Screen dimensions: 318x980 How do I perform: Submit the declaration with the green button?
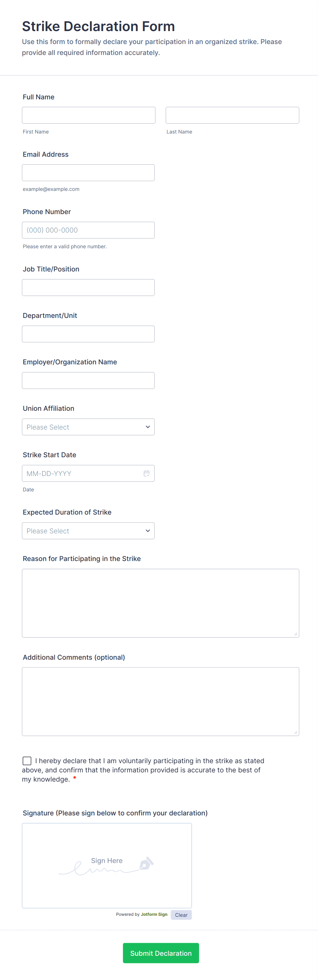tap(161, 953)
